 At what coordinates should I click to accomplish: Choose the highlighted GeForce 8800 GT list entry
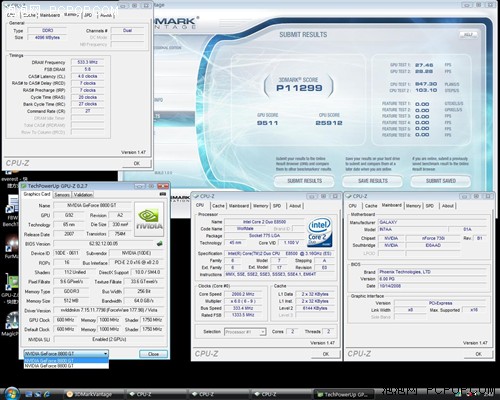tap(66, 361)
